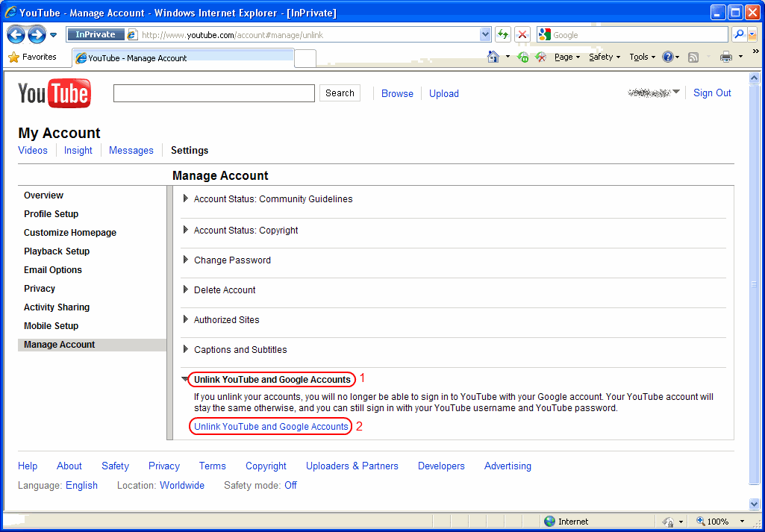Click the scrollbar down arrow
The image size is (765, 532).
coord(754,504)
